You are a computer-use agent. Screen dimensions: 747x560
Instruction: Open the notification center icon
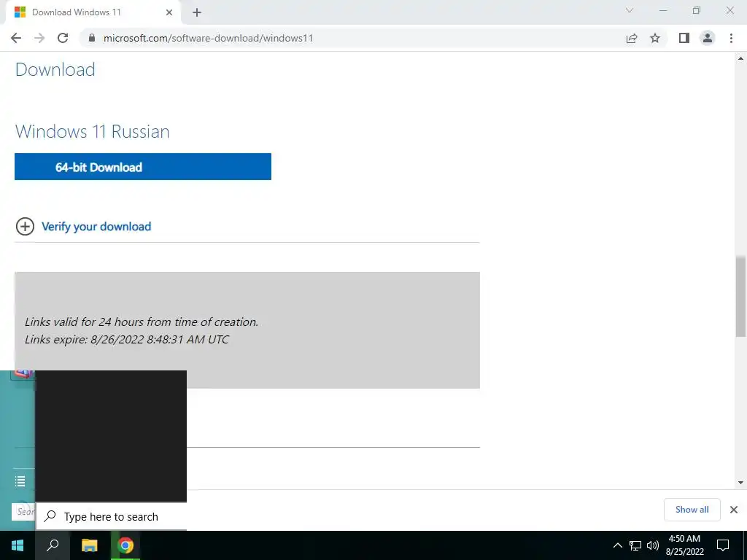click(723, 545)
